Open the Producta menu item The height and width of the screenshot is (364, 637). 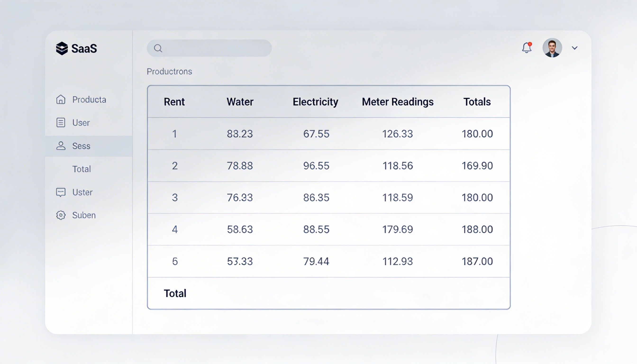(x=89, y=100)
